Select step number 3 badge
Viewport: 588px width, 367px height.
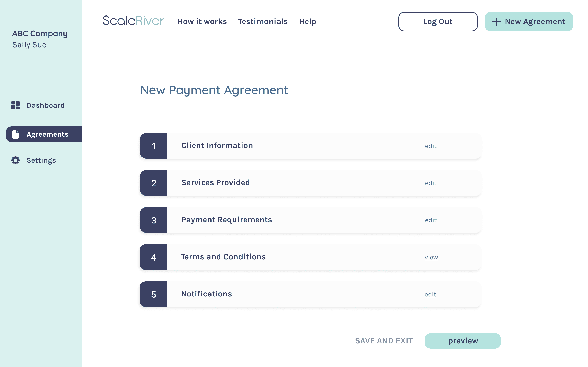click(x=154, y=220)
